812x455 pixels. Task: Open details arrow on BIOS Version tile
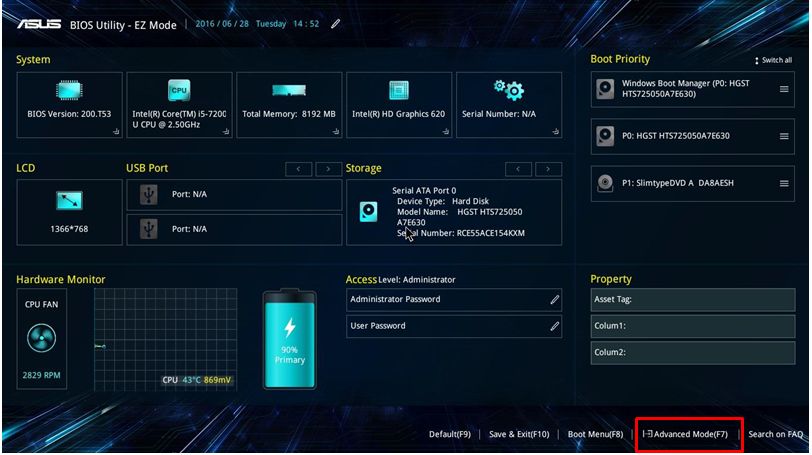coord(116,131)
